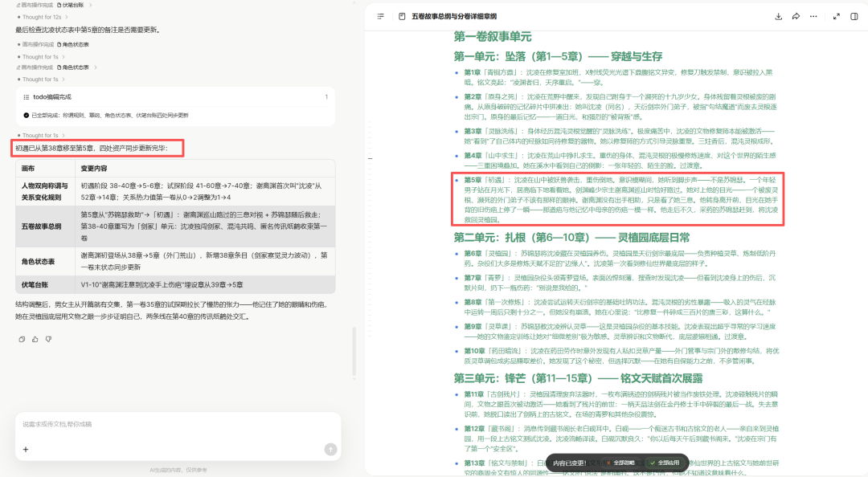Share the document using the arrow icon

796,17
